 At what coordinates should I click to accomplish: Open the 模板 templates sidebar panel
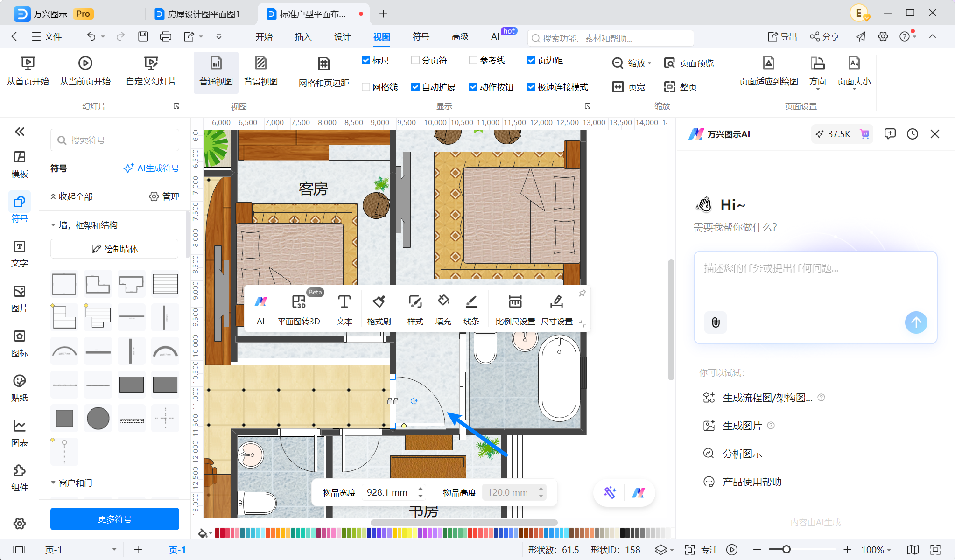20,164
